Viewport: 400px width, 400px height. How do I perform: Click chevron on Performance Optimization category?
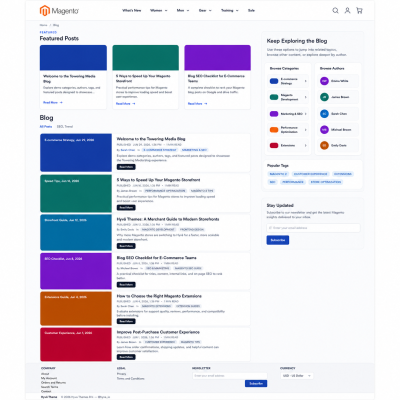(305, 130)
